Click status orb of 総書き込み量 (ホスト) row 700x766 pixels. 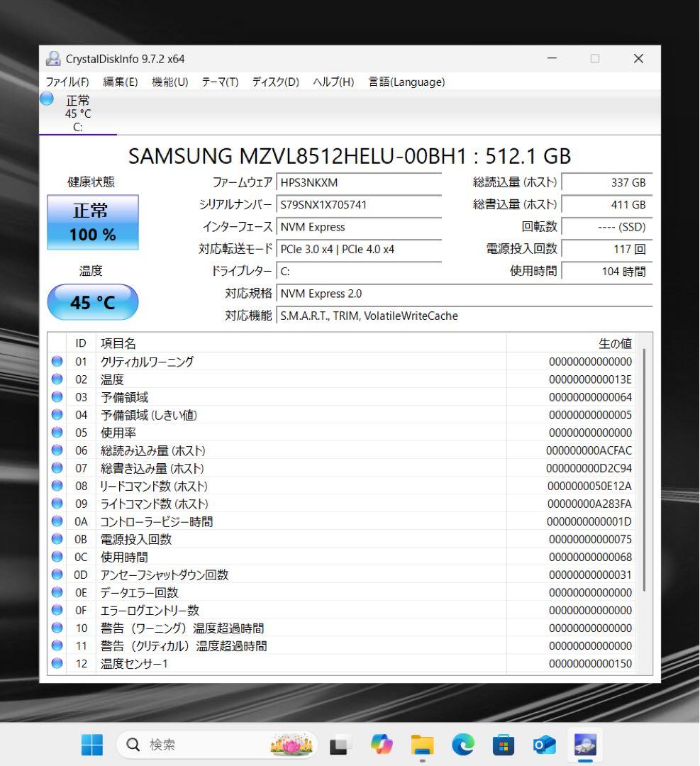[x=57, y=468]
